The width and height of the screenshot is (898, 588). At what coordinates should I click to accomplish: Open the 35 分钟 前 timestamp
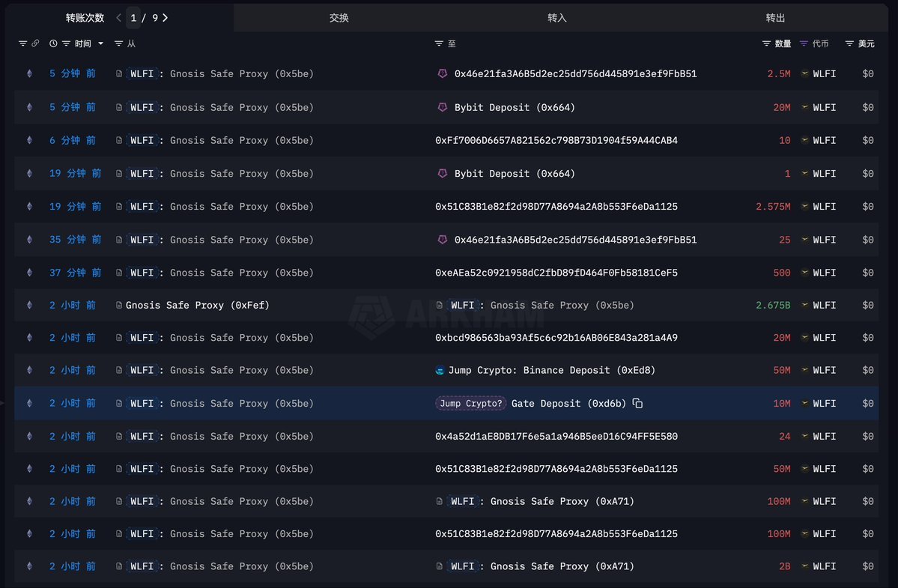(75, 240)
